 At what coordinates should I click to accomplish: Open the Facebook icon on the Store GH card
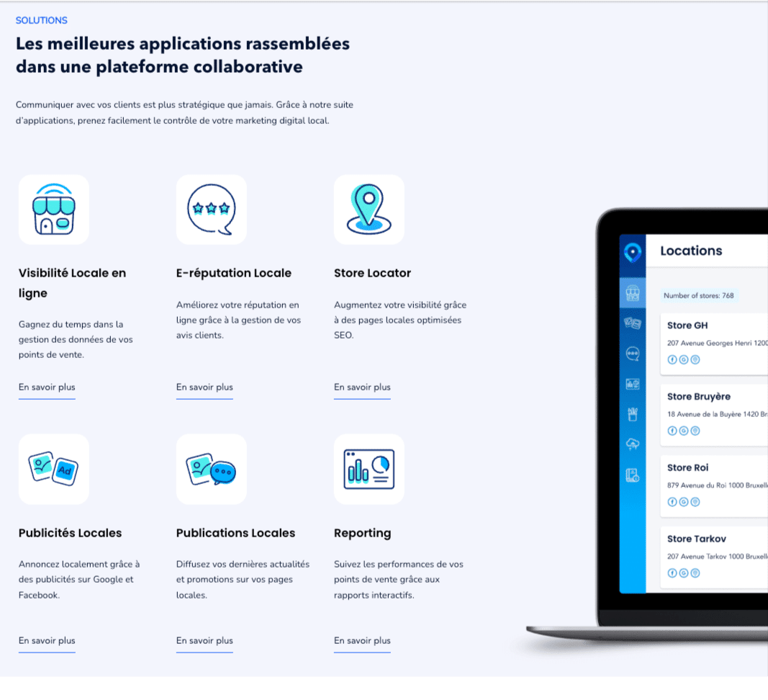tap(672, 359)
